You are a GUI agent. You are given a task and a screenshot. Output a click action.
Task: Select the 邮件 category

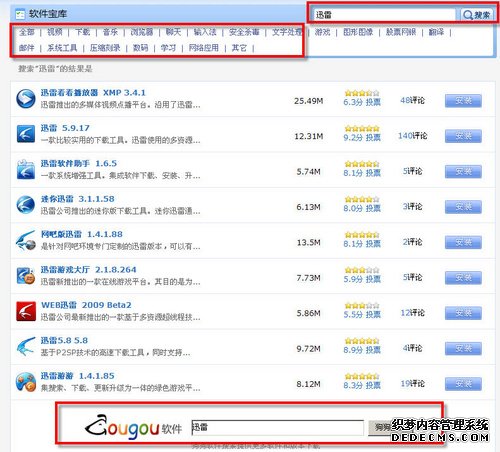[x=27, y=48]
